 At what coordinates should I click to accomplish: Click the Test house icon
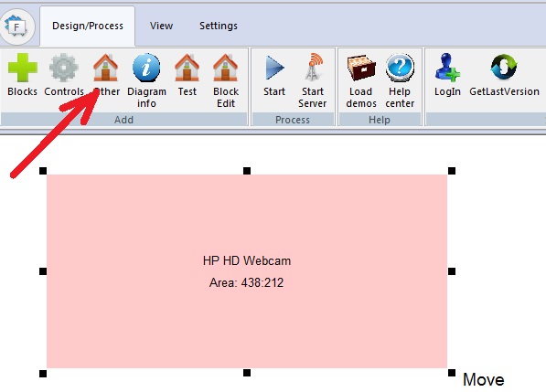point(187,68)
